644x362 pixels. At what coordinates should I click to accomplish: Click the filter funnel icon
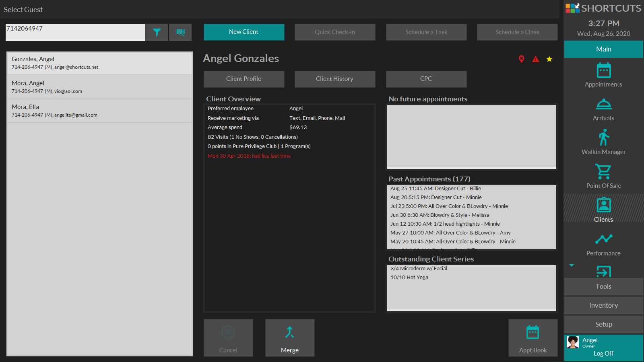[x=157, y=32]
